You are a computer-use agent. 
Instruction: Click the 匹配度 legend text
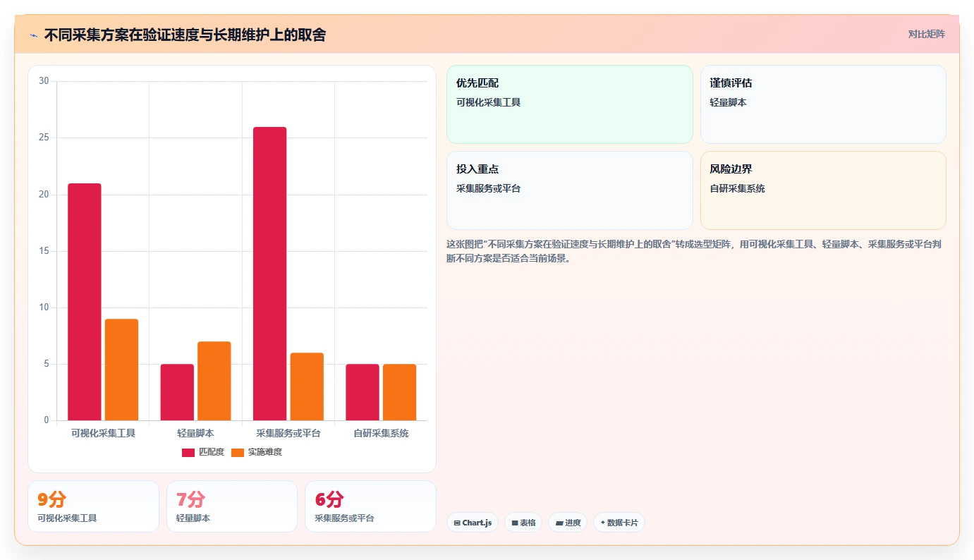pyautogui.click(x=211, y=452)
